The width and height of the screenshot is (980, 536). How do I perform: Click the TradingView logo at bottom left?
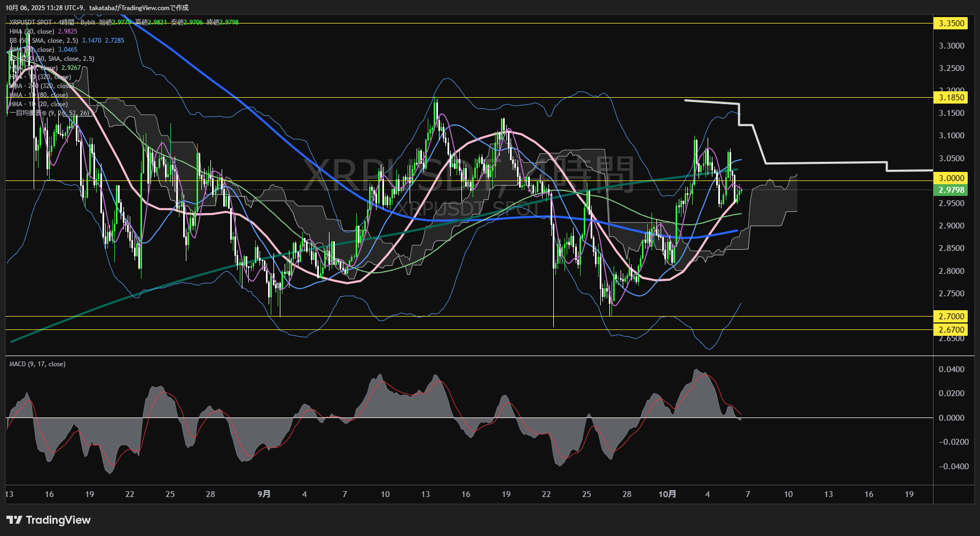click(49, 520)
